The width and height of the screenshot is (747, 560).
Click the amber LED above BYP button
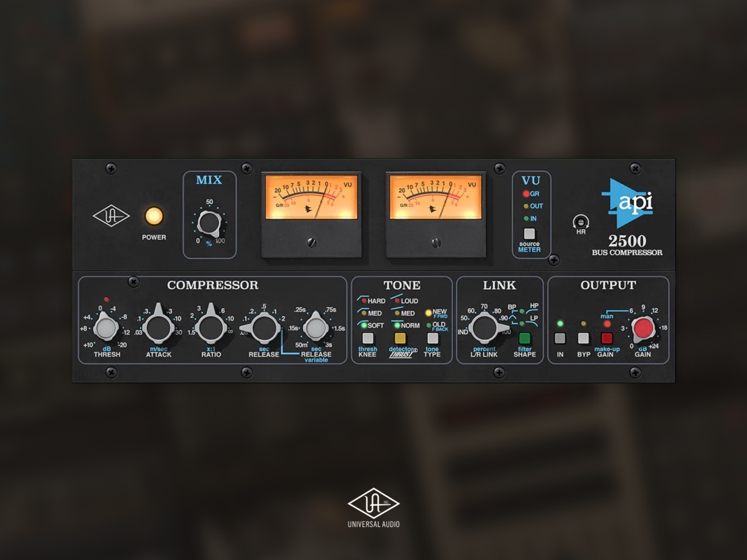(583, 324)
